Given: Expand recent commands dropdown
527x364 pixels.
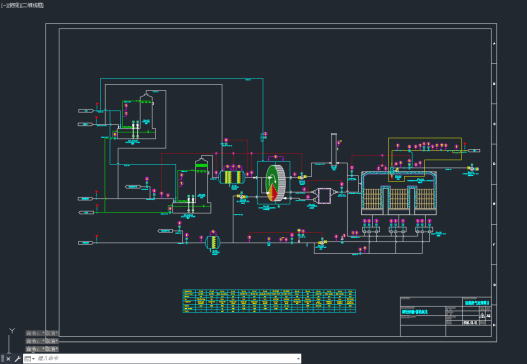Looking at the screenshot, I should coord(30,359).
